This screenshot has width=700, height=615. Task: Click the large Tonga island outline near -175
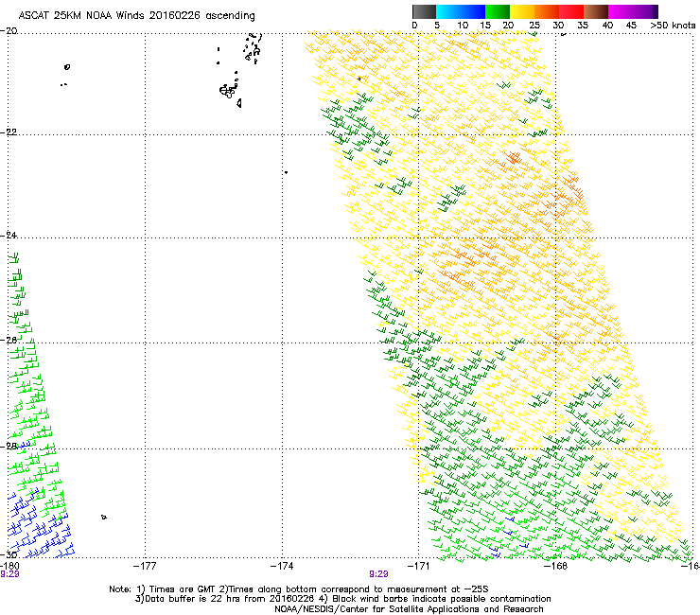pos(228,91)
